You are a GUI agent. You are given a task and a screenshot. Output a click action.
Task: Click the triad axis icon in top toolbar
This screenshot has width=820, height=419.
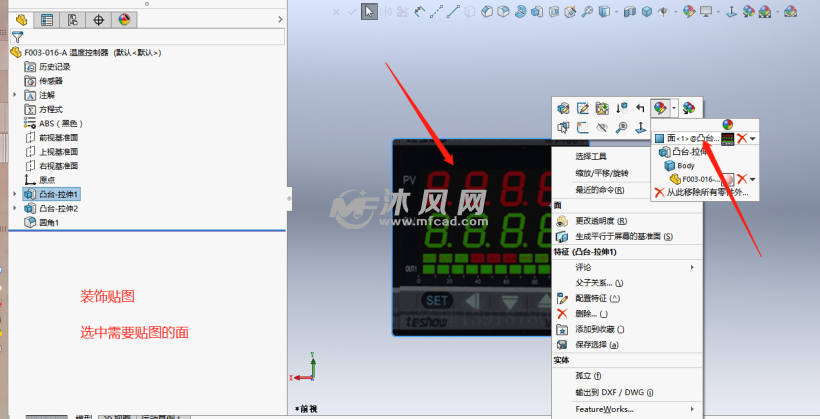(x=732, y=11)
